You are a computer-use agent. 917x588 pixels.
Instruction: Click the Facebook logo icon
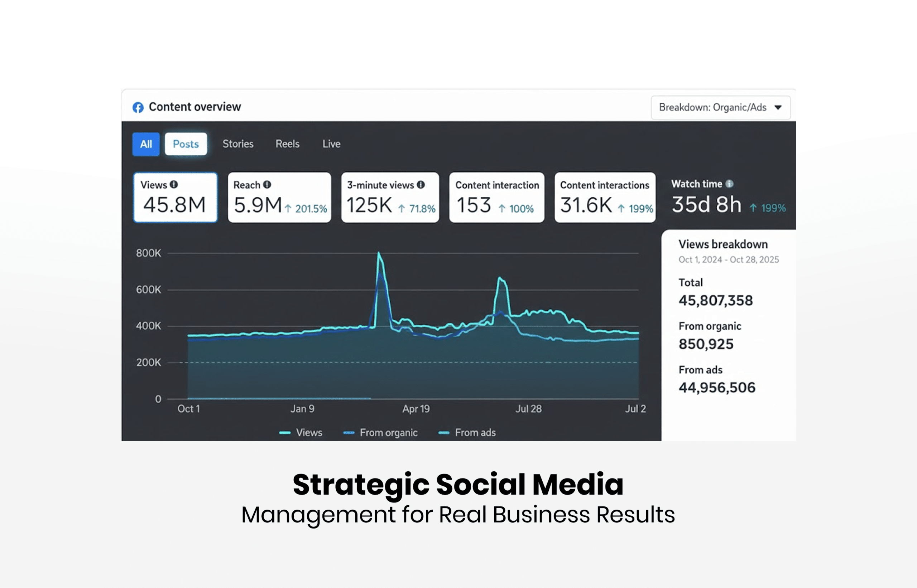[x=138, y=107]
